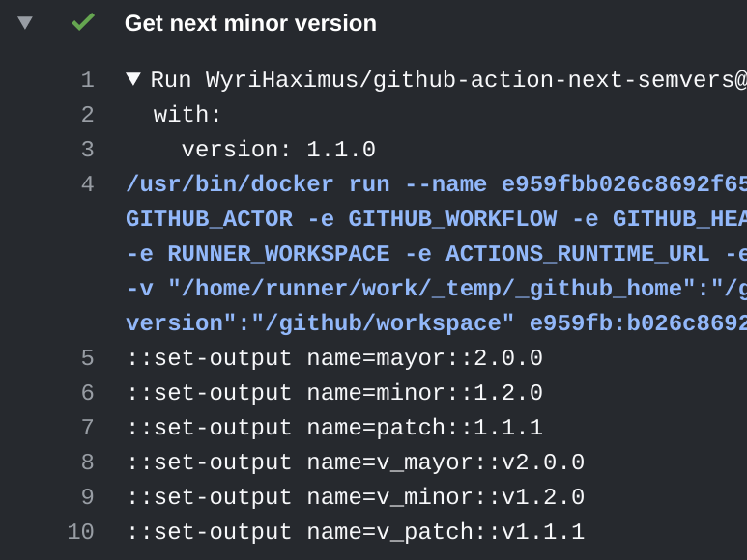Click the 'name=v_patch::v1.1.1' output line

[356, 531]
